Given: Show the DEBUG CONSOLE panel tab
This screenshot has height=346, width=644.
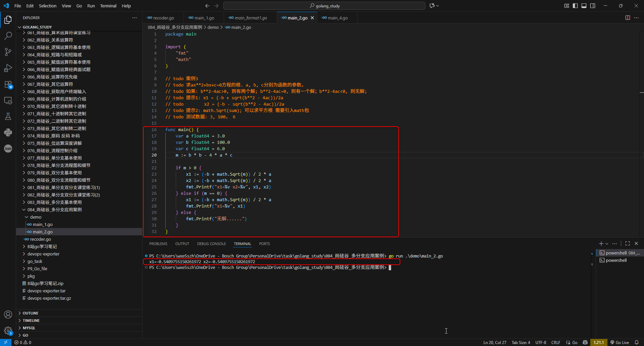Looking at the screenshot, I should [211, 244].
